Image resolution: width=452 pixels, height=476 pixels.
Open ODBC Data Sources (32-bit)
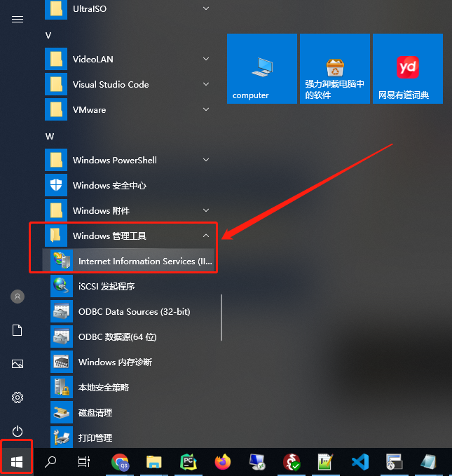[x=129, y=311]
